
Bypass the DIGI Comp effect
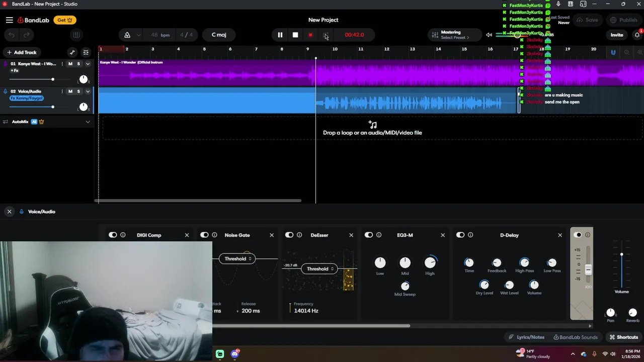(113, 235)
